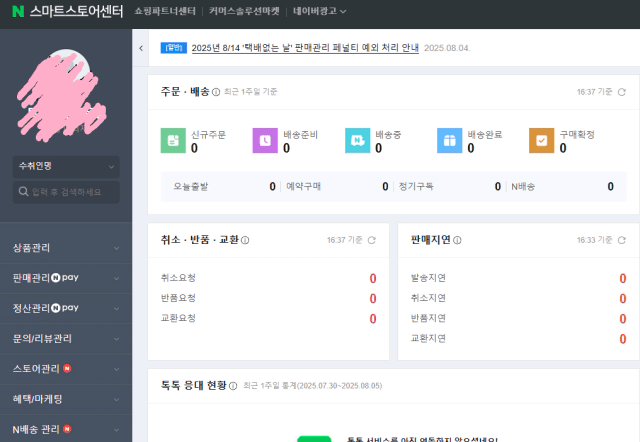Screen dimensions: 640x442
Task: Click the blue notice tag badge
Action: pos(173,48)
